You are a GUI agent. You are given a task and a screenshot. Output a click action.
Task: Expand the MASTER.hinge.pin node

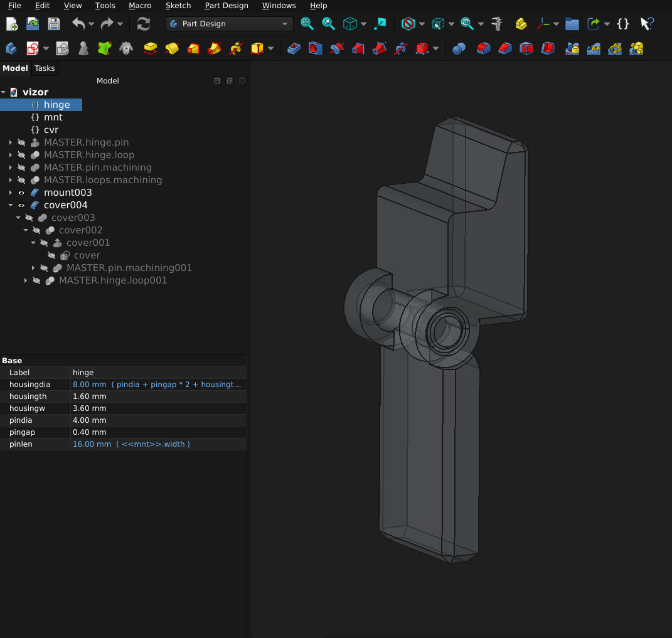coord(11,142)
